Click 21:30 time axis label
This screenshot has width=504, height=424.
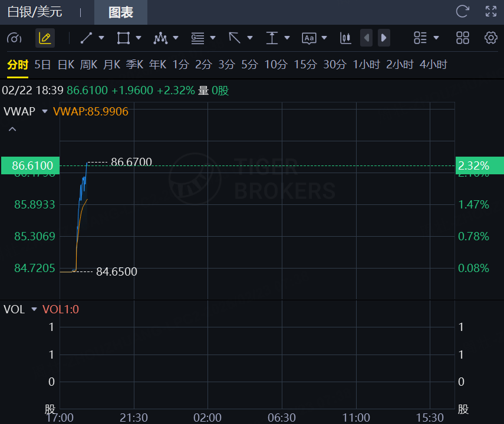134,418
